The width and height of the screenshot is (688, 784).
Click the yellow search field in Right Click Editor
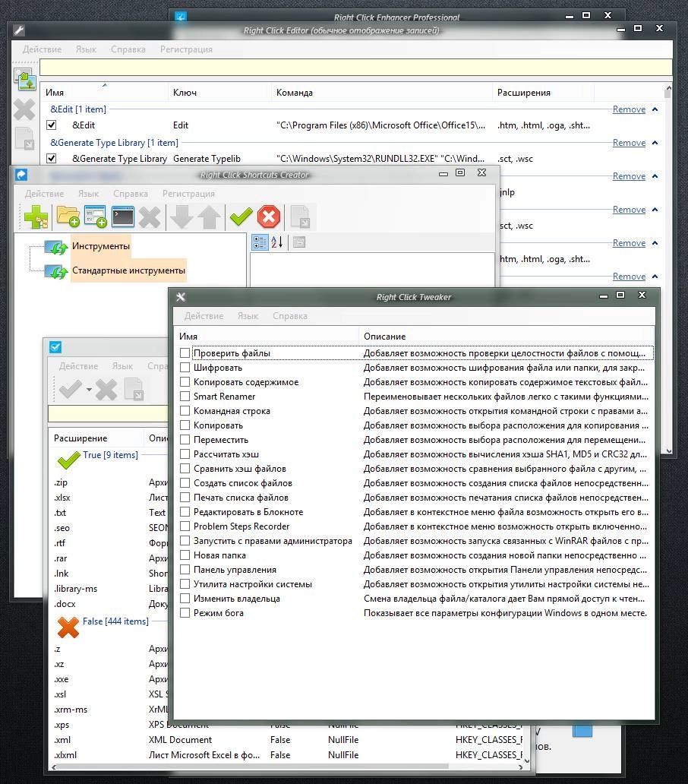coord(355,68)
